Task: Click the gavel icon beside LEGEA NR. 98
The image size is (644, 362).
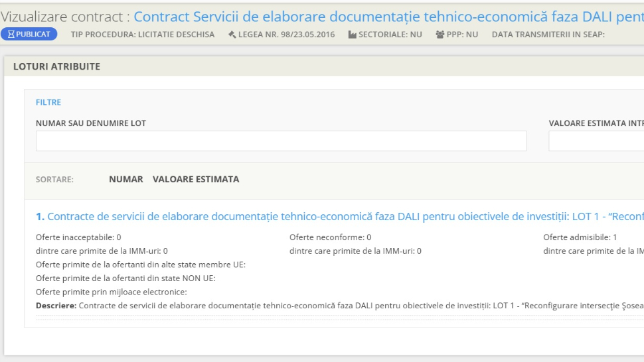Action: [x=232, y=34]
